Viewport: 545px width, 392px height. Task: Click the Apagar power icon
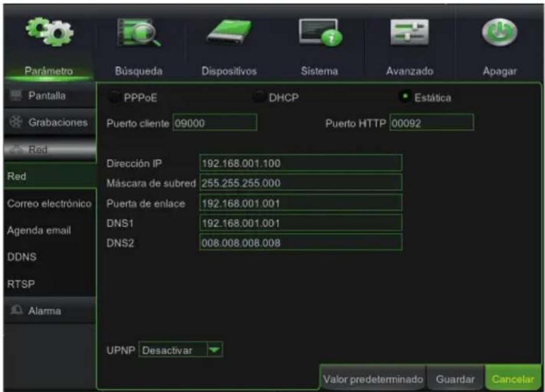499,32
